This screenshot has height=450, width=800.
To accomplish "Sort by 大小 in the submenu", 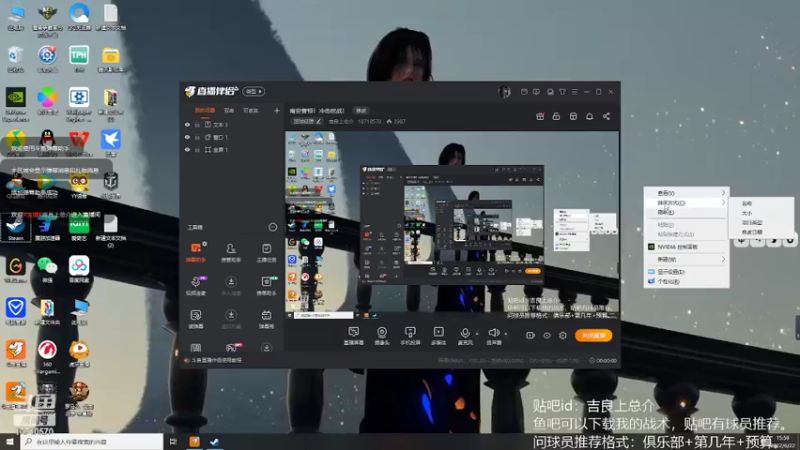I will point(760,213).
